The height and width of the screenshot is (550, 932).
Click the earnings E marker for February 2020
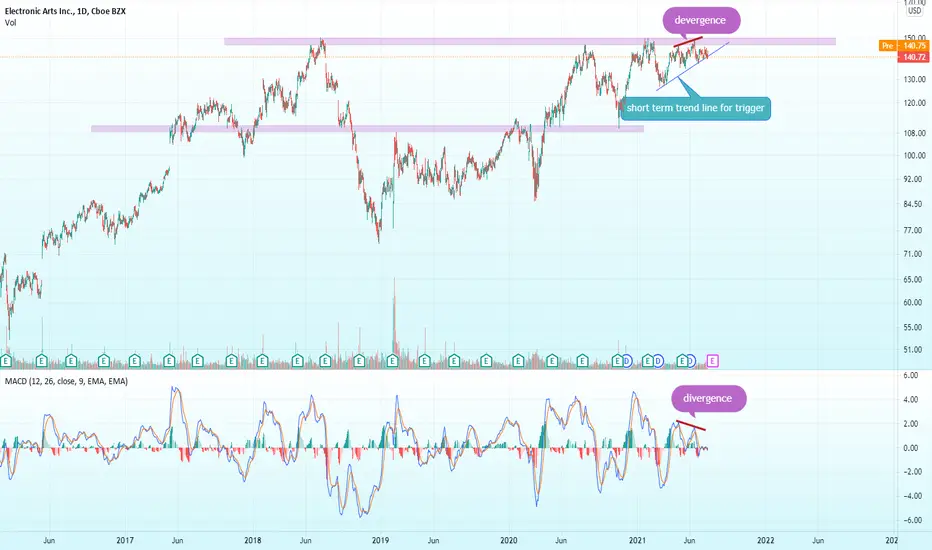[x=518, y=360]
